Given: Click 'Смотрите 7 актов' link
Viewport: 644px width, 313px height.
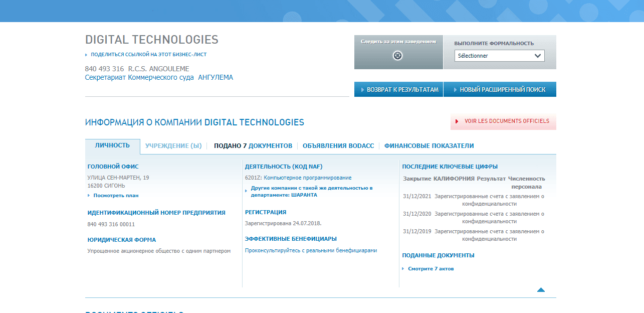Looking at the screenshot, I should [431, 269].
